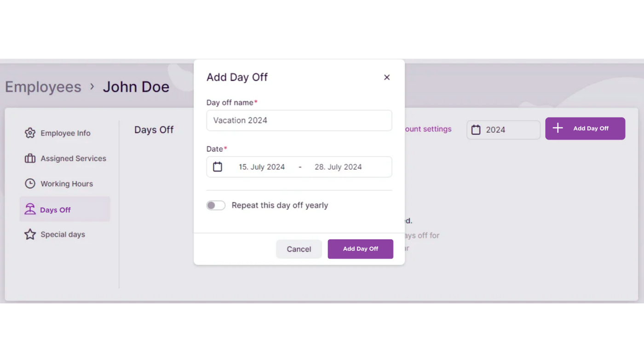Close the Add Day Off dialog

(x=387, y=77)
